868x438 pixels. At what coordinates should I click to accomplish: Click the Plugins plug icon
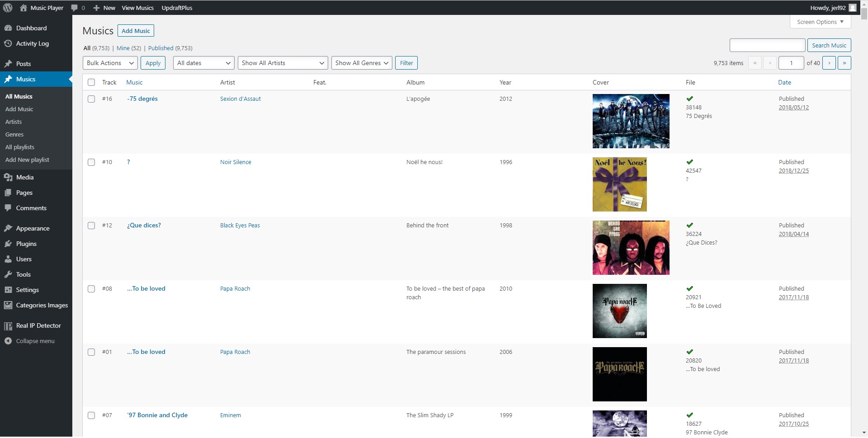pos(8,244)
